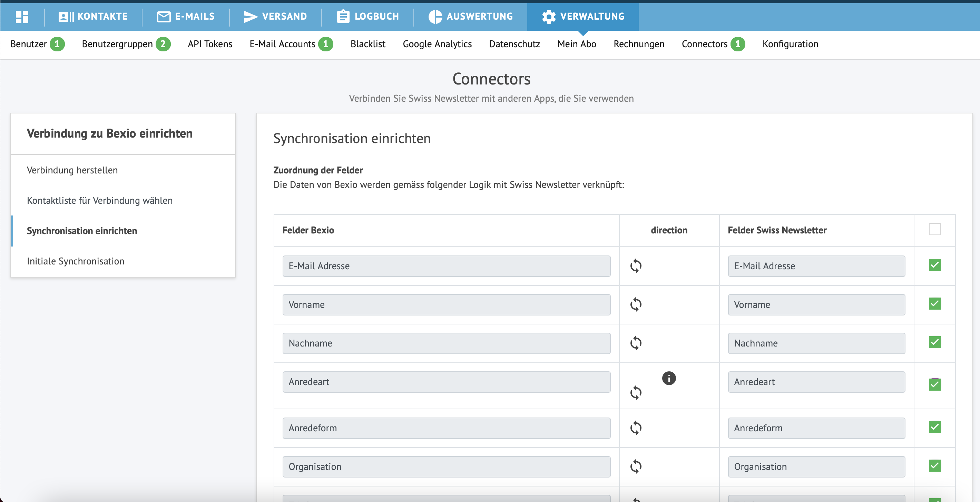Viewport: 980px width, 502px height.
Task: Uncheck the Organisation row checkbox
Action: [935, 465]
